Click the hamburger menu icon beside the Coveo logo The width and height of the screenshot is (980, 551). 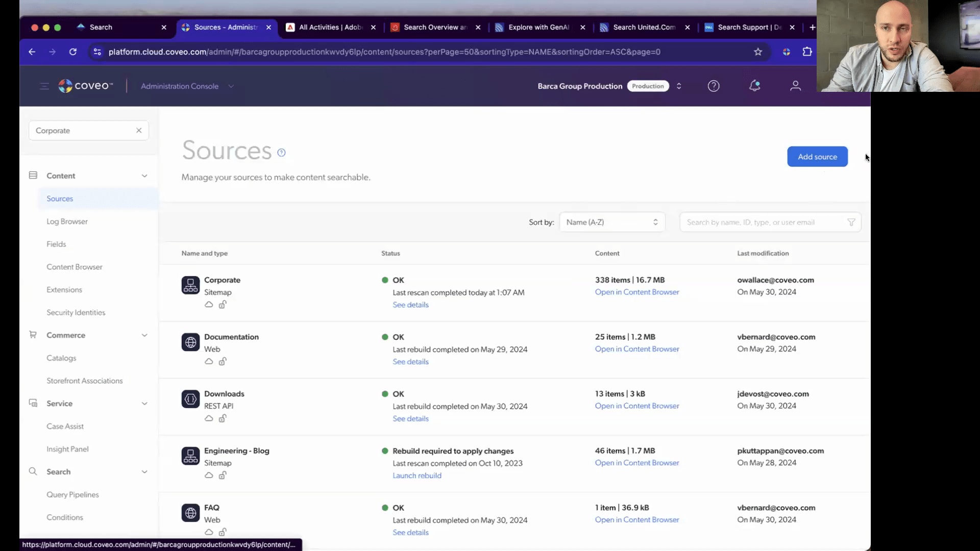tap(44, 86)
